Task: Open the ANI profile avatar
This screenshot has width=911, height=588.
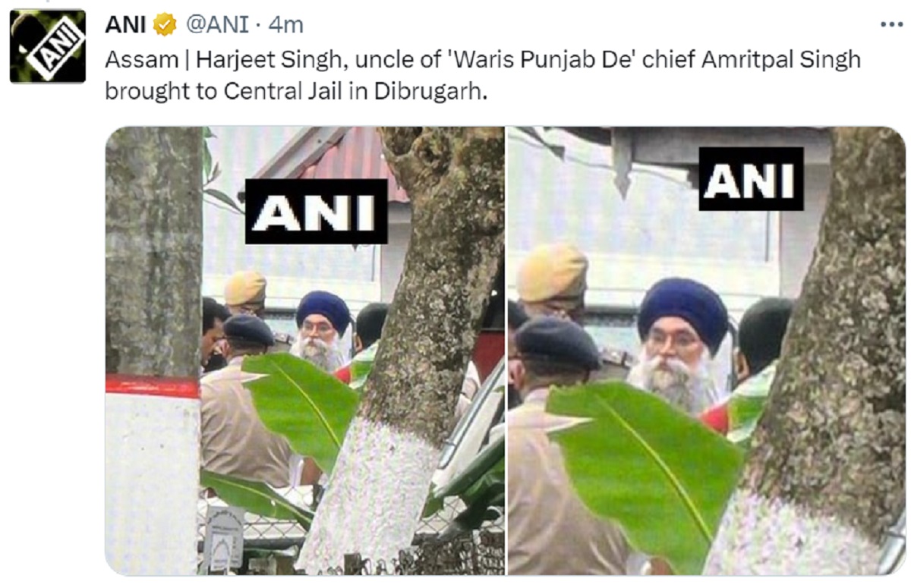Action: coord(47,46)
